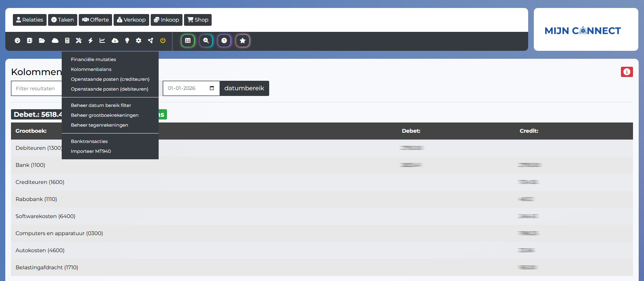Open Beheer grootboekrekeningen in menu
Screen dimensions: 644x281
tap(104, 115)
